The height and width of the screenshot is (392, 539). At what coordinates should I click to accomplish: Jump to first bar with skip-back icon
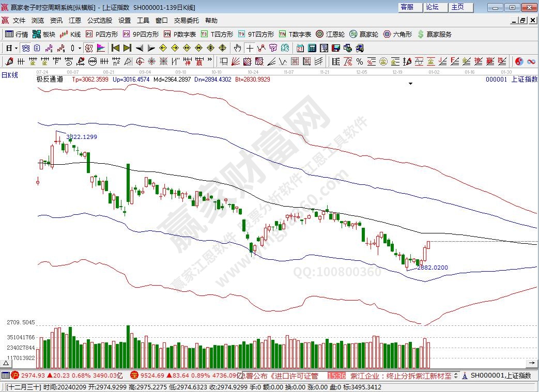115,48
